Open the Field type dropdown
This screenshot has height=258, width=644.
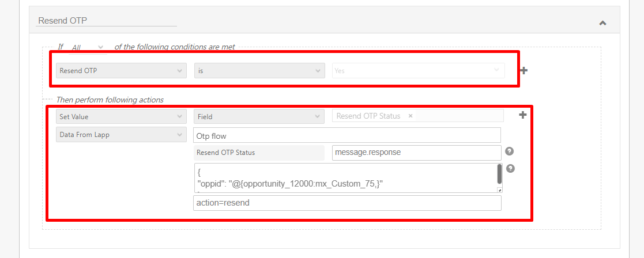pos(259,116)
